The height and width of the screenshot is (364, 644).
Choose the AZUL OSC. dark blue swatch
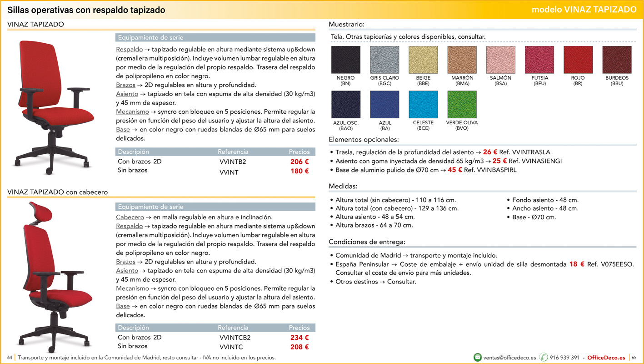pos(346,105)
